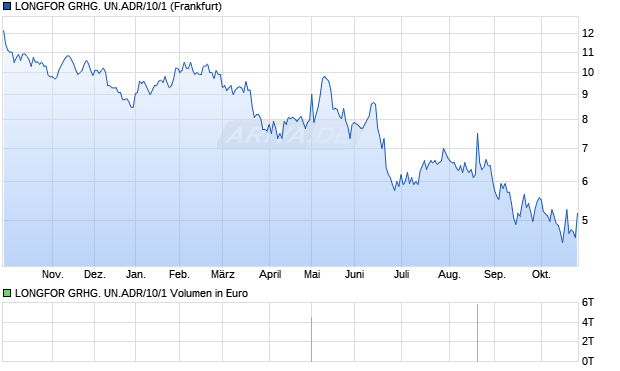The width and height of the screenshot is (620, 371).
Task: Click the price axis value 11
Action: [588, 52]
